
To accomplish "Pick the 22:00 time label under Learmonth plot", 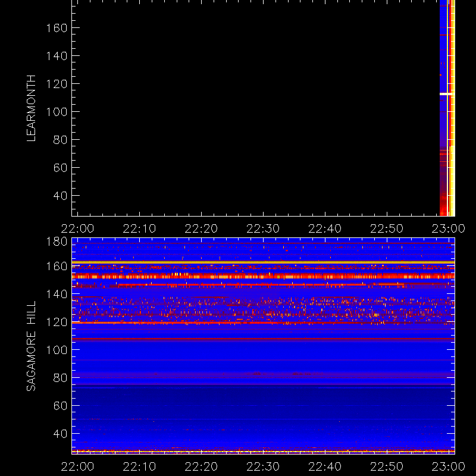I will click(77, 228).
